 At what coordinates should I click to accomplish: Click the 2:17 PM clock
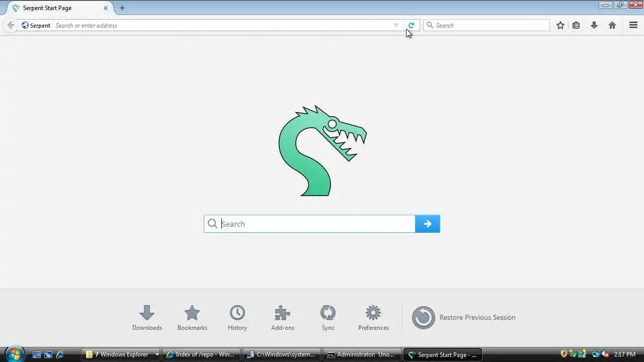624,354
